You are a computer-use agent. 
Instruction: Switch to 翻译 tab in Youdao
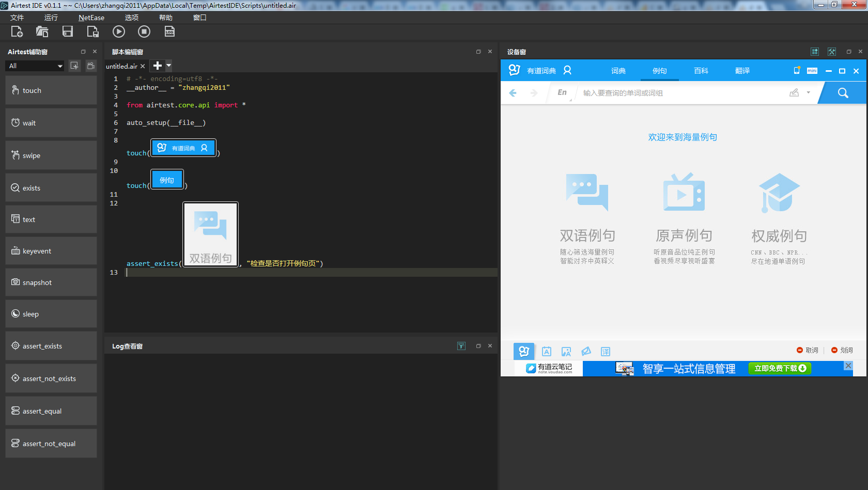(742, 71)
